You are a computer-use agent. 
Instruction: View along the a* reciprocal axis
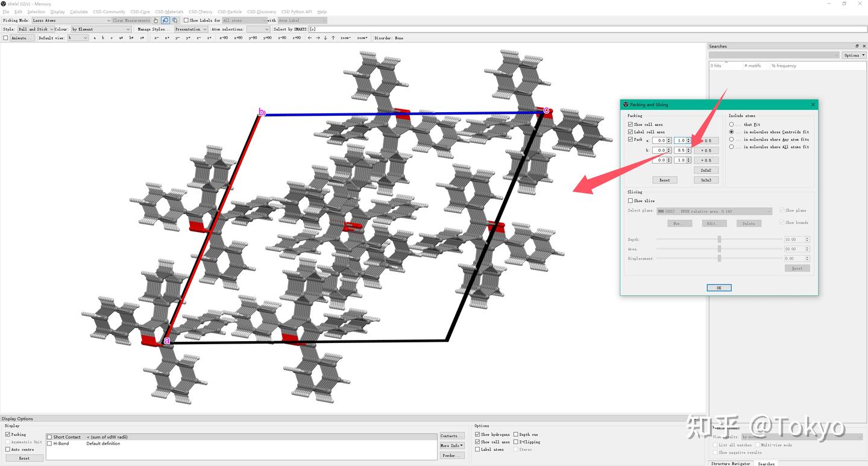121,37
